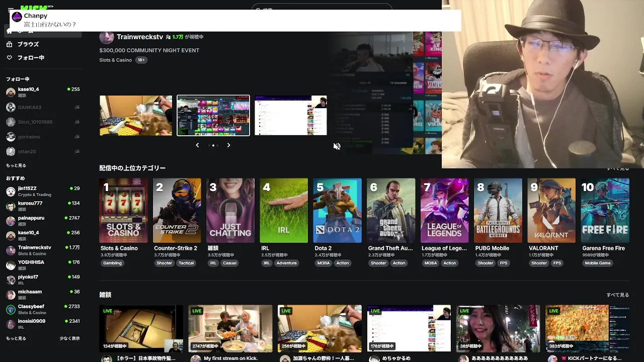The image size is (644, 362).
Task: Unmute the featured stream volume icon
Action: (x=337, y=146)
